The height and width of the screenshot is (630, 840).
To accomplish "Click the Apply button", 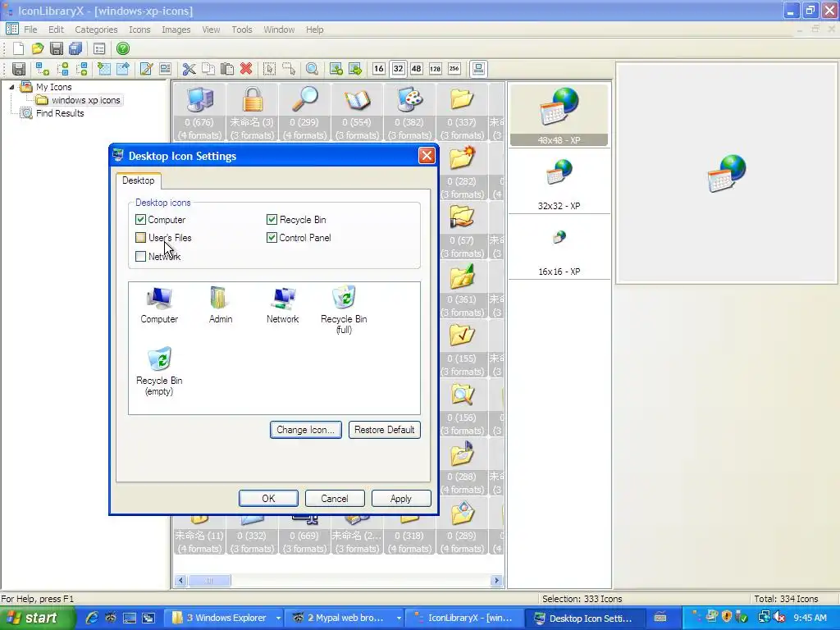I will (x=400, y=498).
